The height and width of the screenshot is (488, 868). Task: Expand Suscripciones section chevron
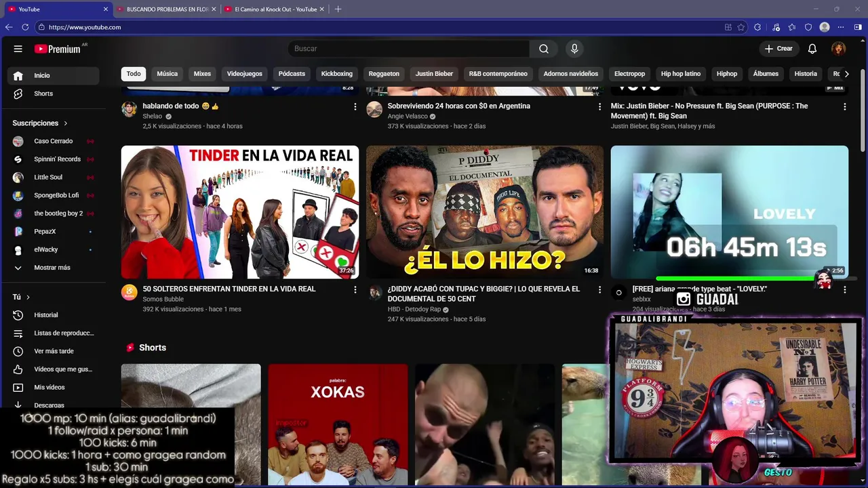(x=66, y=123)
